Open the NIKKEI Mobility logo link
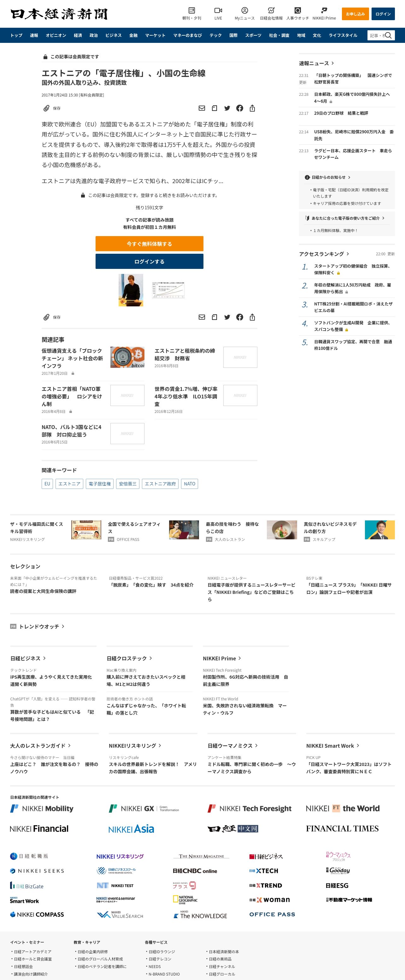Image resolution: width=405 pixels, height=980 pixels. [x=42, y=809]
